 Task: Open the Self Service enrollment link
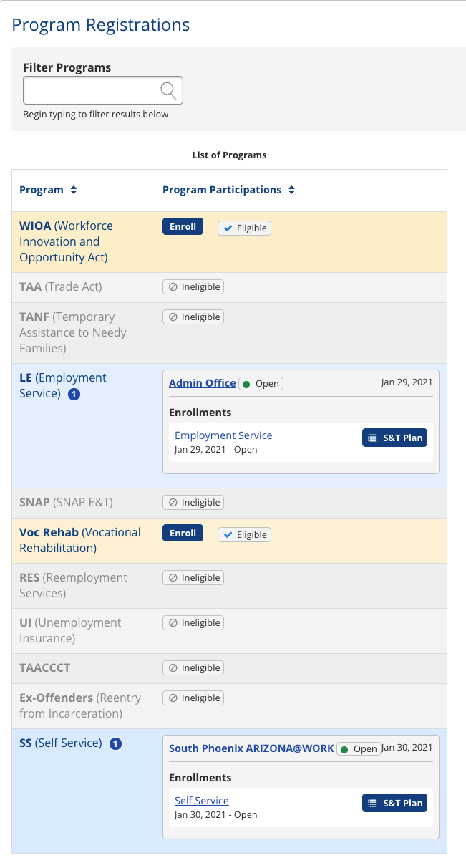point(202,801)
